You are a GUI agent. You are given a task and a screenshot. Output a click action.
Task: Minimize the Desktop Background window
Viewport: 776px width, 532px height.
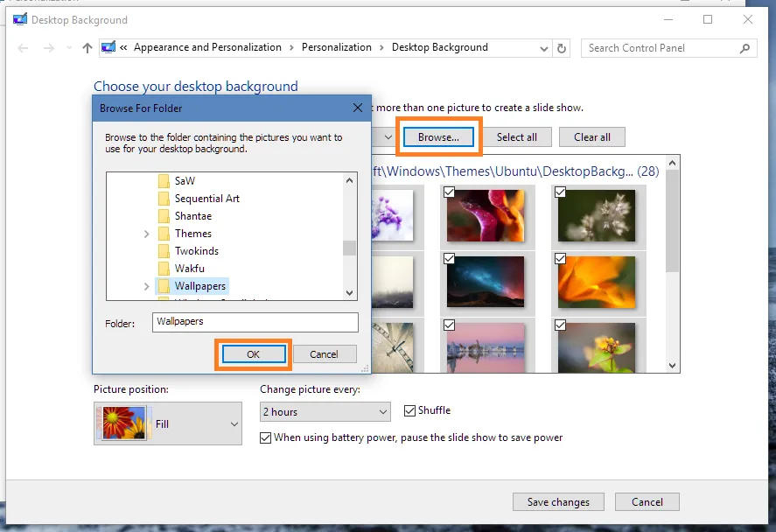coord(668,19)
